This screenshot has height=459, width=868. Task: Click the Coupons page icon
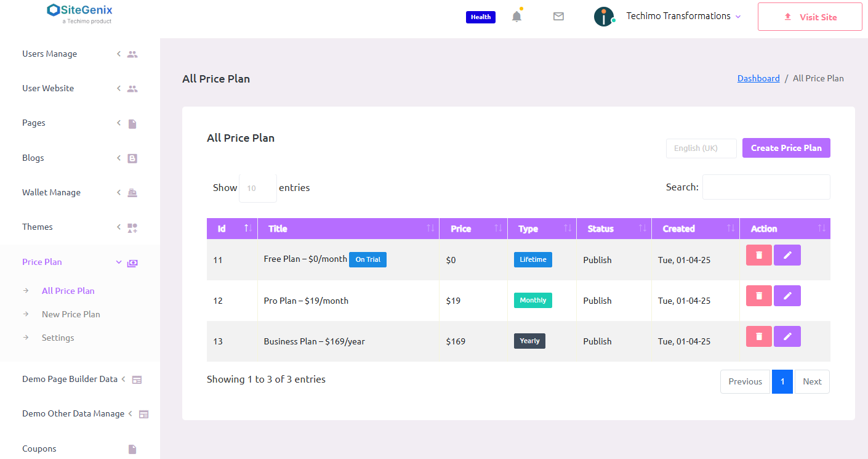pyautogui.click(x=132, y=449)
